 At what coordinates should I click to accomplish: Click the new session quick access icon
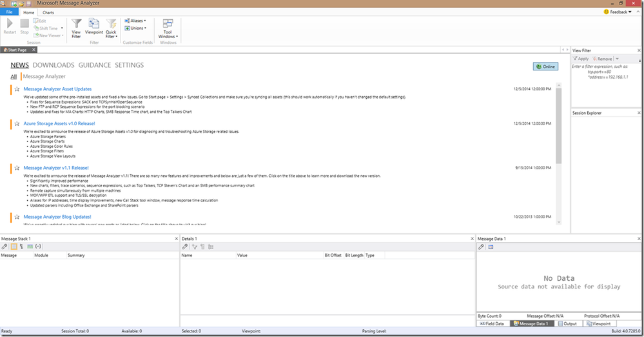(x=14, y=4)
